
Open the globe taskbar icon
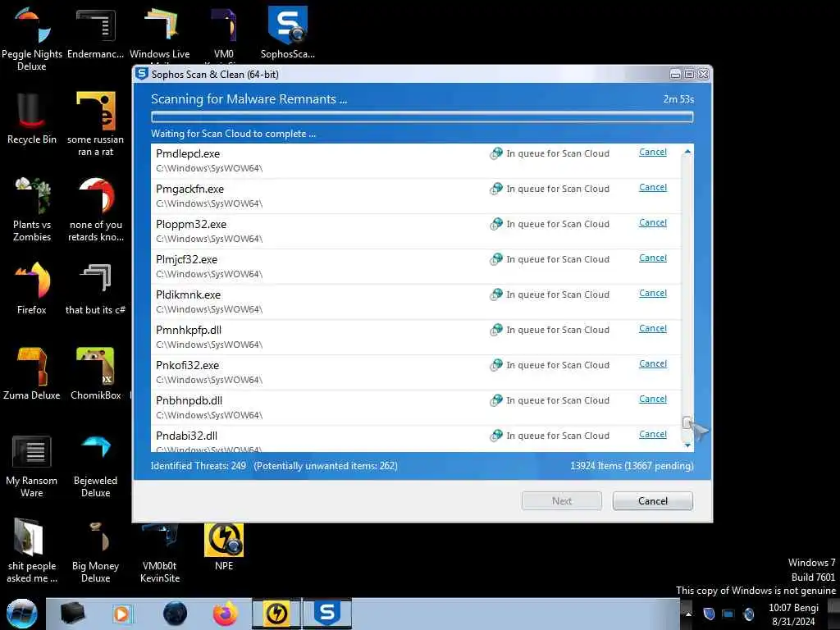tap(175, 614)
